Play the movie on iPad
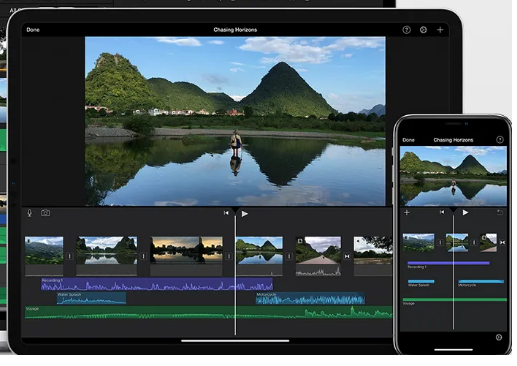517x366 pixels. click(244, 214)
